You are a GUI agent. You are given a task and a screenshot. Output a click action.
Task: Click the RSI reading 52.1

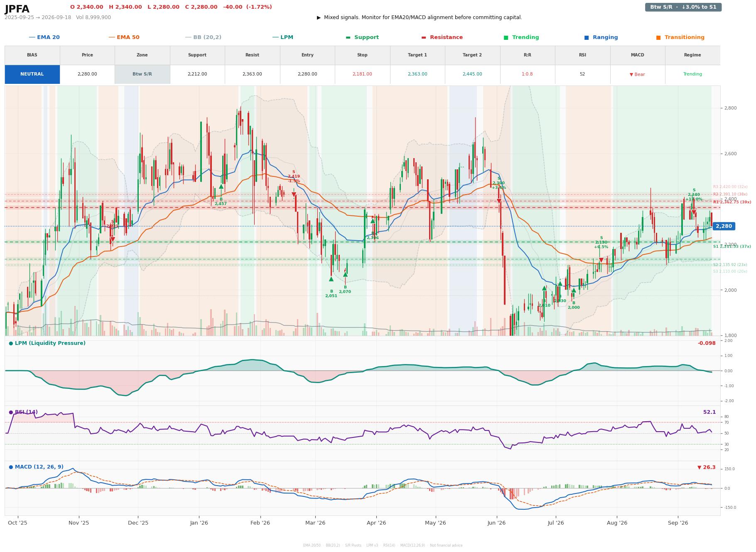click(x=709, y=412)
